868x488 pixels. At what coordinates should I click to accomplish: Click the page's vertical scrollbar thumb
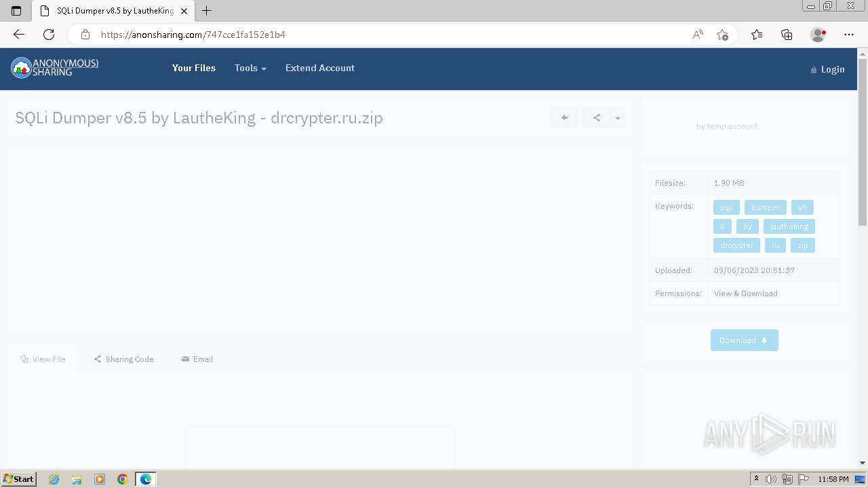pyautogui.click(x=863, y=142)
